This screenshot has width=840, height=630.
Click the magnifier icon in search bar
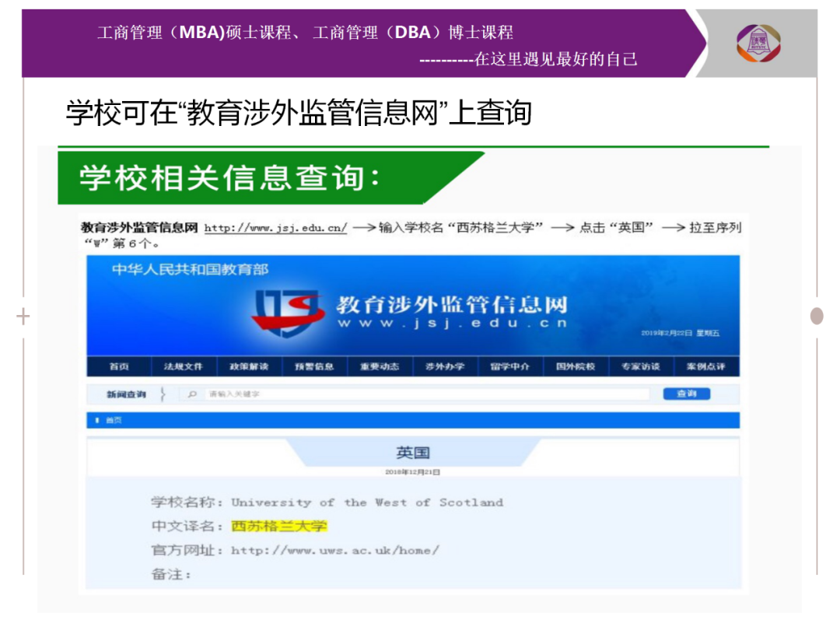coord(192,394)
